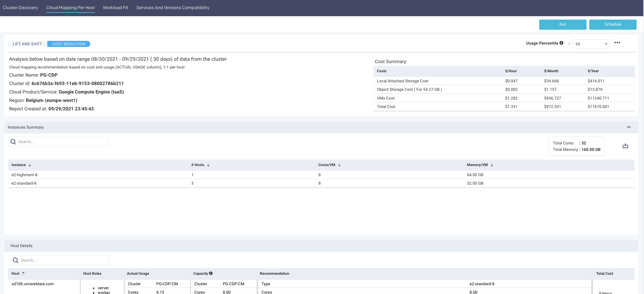The image size is (644, 294).
Task: Click the Google Compute Engine (IaaS) text
Action: (91, 92)
